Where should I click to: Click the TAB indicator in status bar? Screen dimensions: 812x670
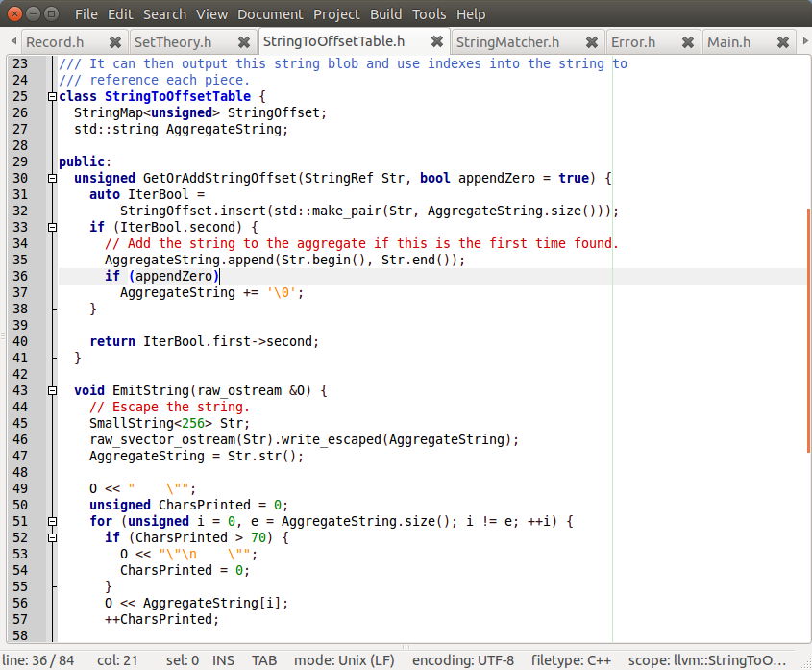(264, 660)
